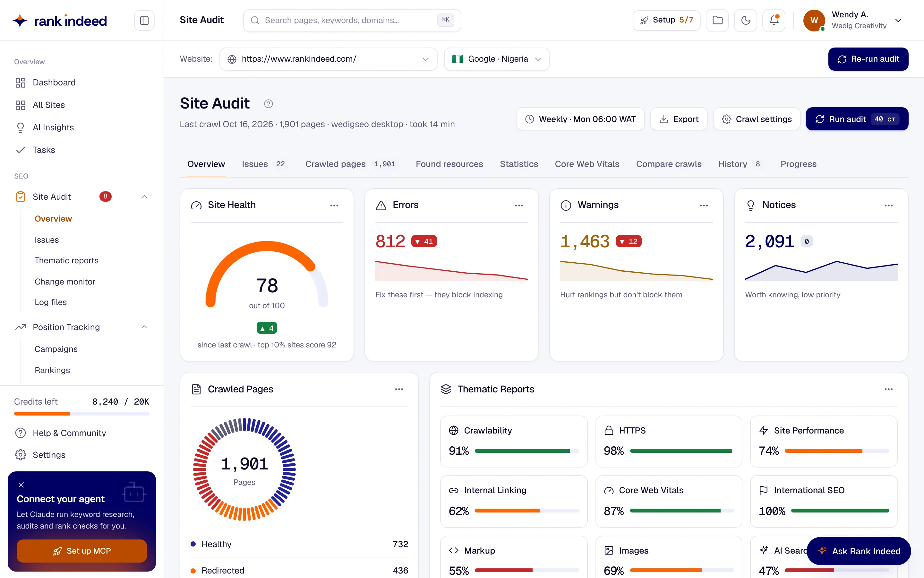The width and height of the screenshot is (924, 578).
Task: Switch to dark mode via moon icon
Action: [746, 20]
